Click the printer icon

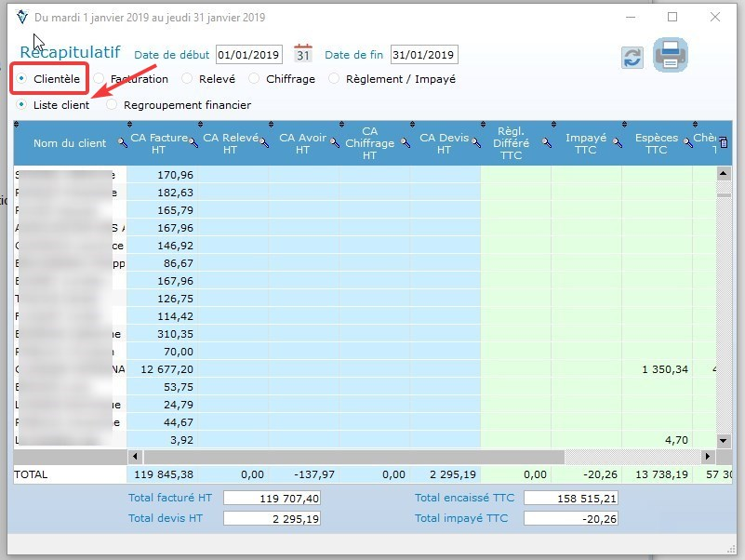coord(671,55)
